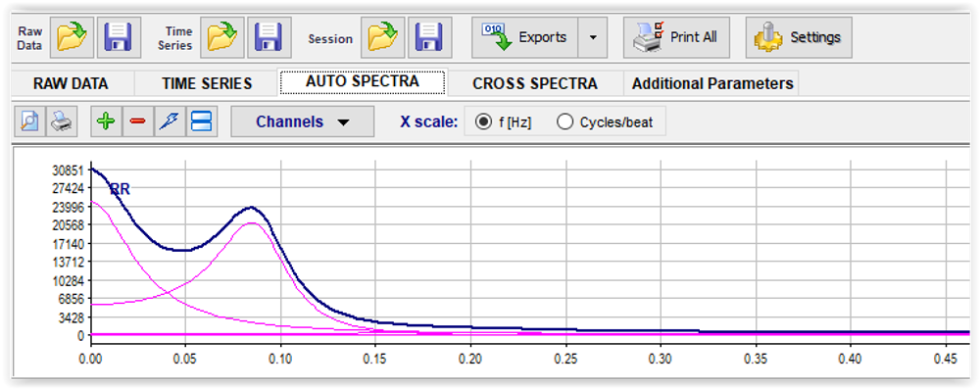Click the green plus zoom-in icon
The height and width of the screenshot is (389, 980).
pyautogui.click(x=106, y=122)
